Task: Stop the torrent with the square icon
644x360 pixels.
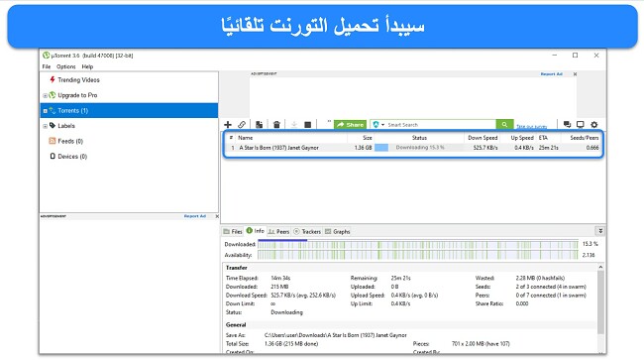Action: pos(307,125)
